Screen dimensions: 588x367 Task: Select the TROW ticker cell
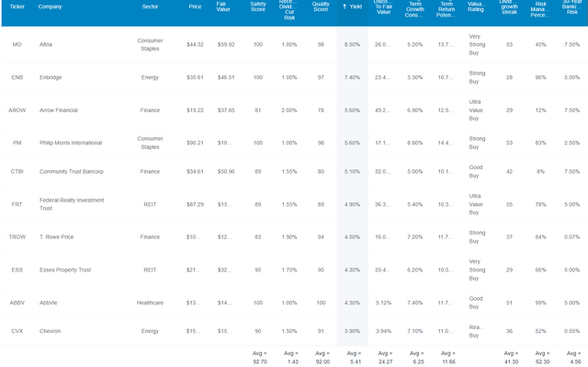17,237
